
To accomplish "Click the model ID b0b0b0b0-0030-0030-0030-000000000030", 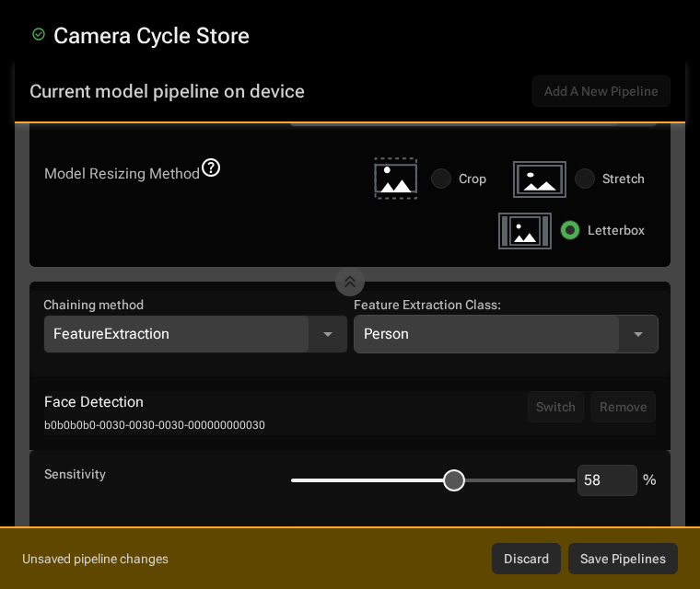I will pyautogui.click(x=155, y=425).
